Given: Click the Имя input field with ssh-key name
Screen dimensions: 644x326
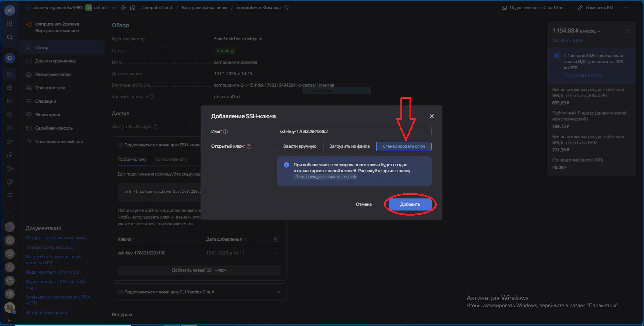Looking at the screenshot, I should (354, 132).
